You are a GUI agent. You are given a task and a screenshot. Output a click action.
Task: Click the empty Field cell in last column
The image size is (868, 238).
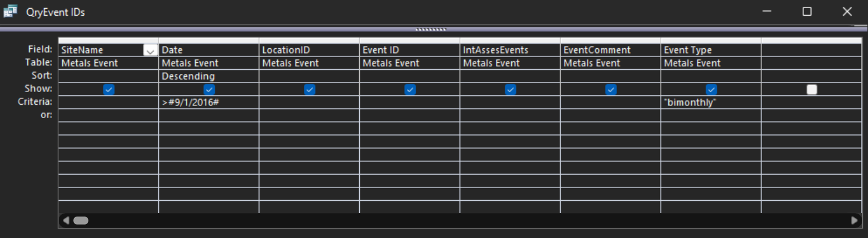point(812,50)
